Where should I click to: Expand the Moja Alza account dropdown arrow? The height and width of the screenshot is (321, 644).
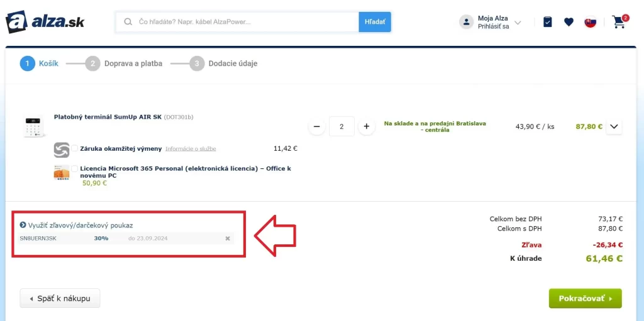(518, 23)
